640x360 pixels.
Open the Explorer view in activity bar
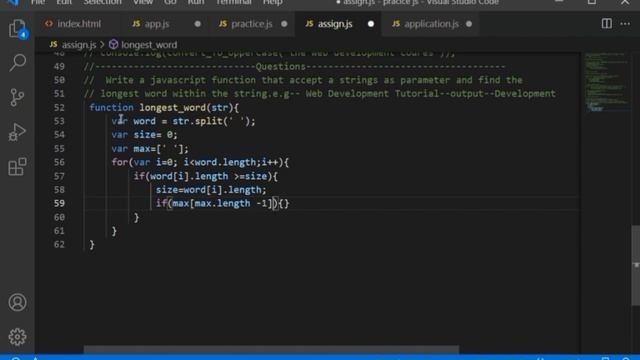point(17,28)
